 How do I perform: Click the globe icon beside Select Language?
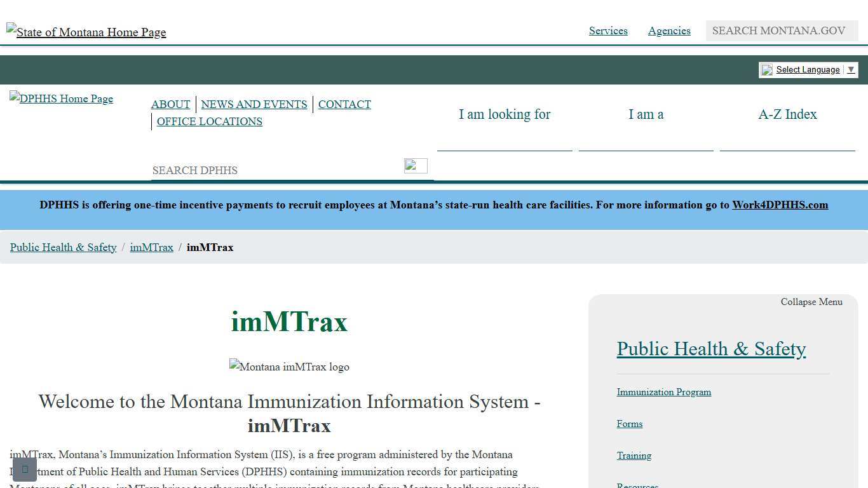point(767,70)
